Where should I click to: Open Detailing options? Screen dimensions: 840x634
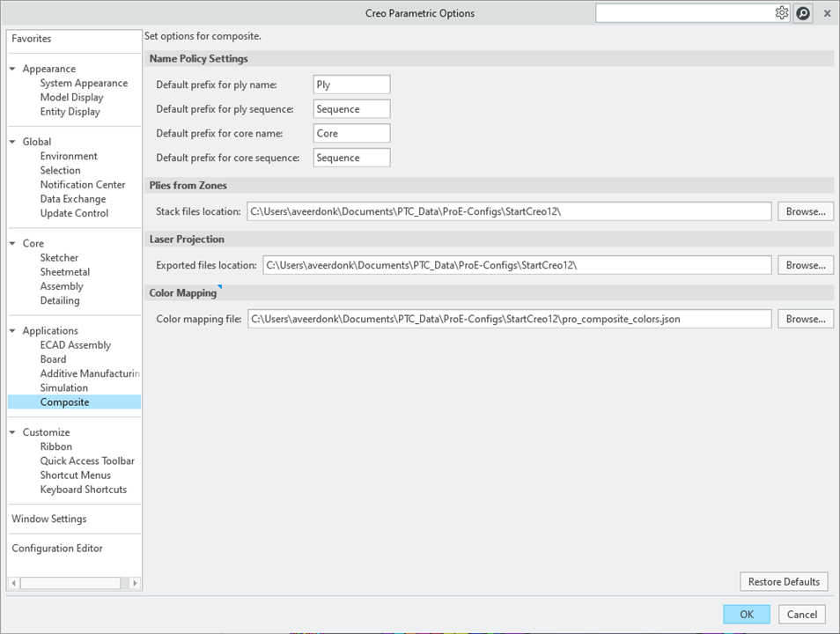click(60, 300)
